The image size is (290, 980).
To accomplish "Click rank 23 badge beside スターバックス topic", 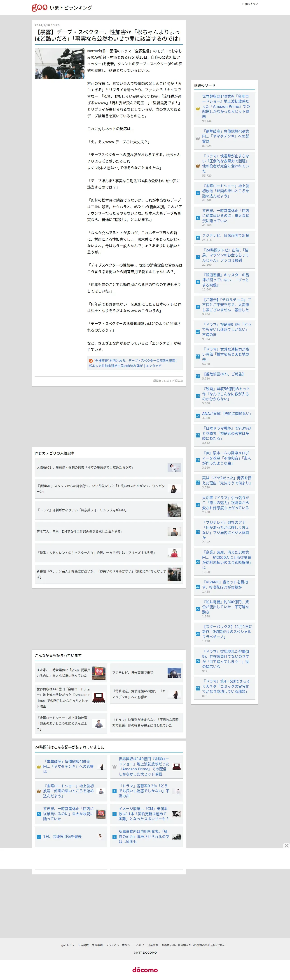I will tap(198, 634).
